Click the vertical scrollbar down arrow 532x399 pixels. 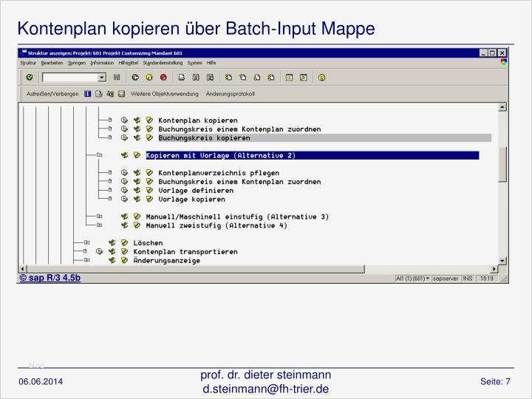(x=502, y=261)
